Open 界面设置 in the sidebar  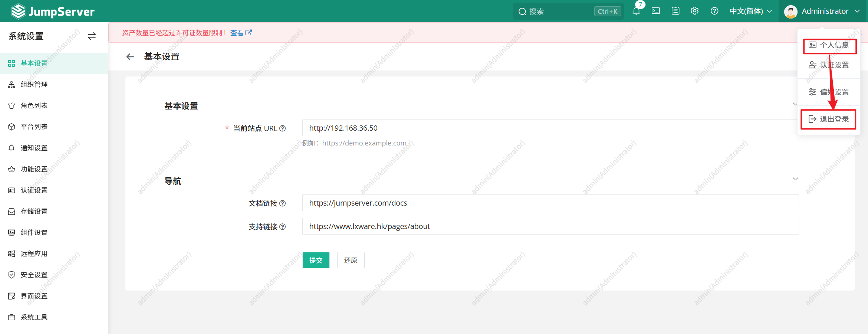point(54,296)
